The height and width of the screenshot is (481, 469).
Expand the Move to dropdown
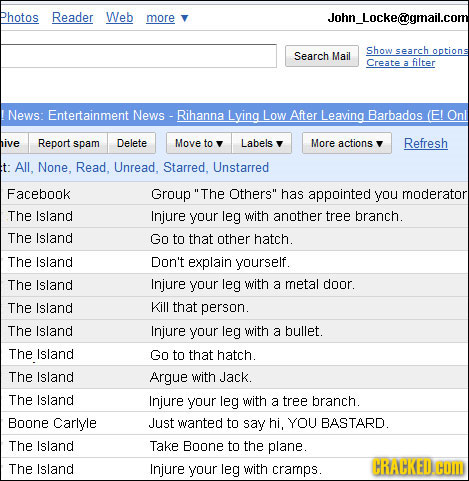[199, 143]
